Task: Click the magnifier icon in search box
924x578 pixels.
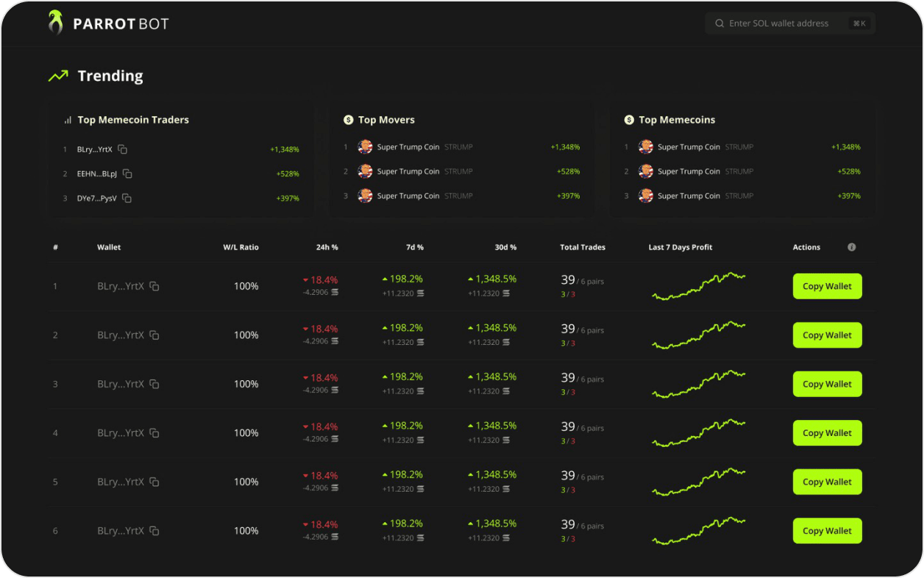Action: pyautogui.click(x=719, y=24)
